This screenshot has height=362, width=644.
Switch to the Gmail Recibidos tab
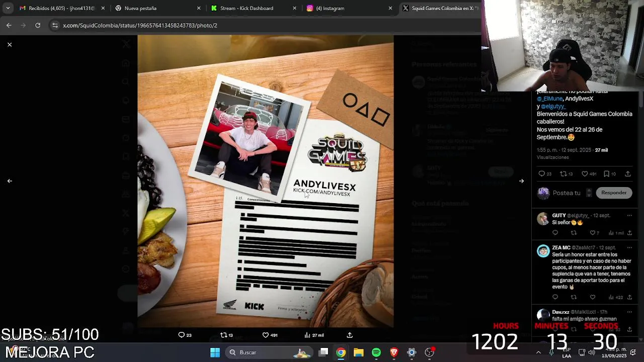(57, 8)
